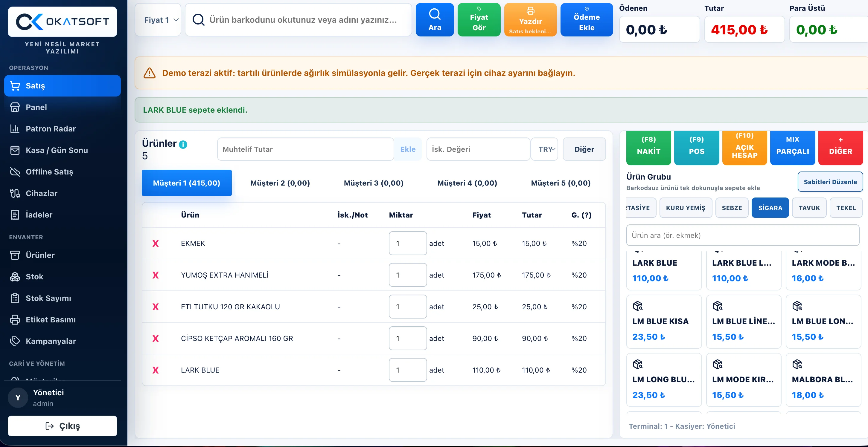This screenshot has width=868, height=447.
Task: Open Etiket Basımı printer icon
Action: 15,320
